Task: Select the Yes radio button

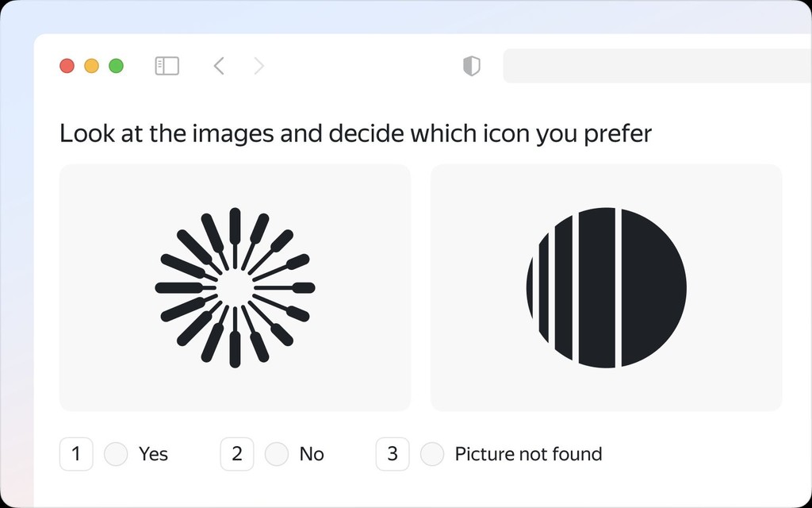Action: (x=116, y=454)
